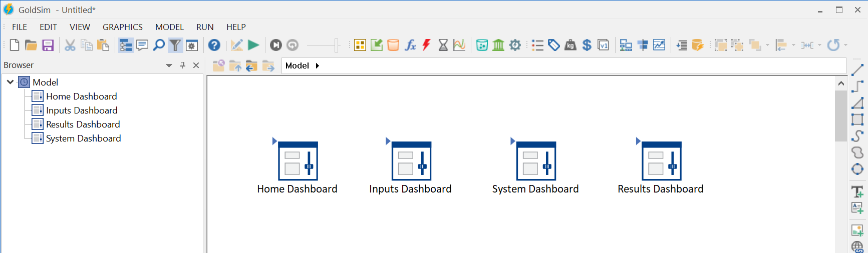The width and height of the screenshot is (868, 253).
Task: Click the gray reset simulation button
Action: pos(293,45)
